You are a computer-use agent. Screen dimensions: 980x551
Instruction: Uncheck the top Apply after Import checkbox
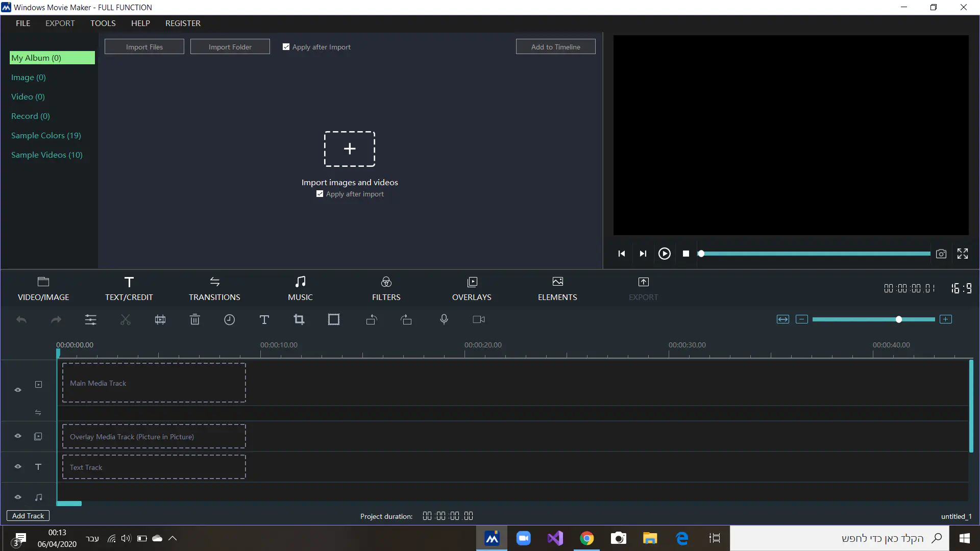[286, 47]
